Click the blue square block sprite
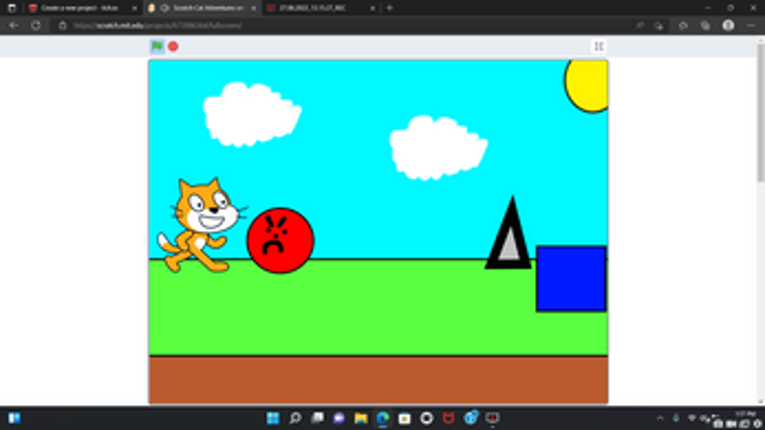 click(x=571, y=279)
